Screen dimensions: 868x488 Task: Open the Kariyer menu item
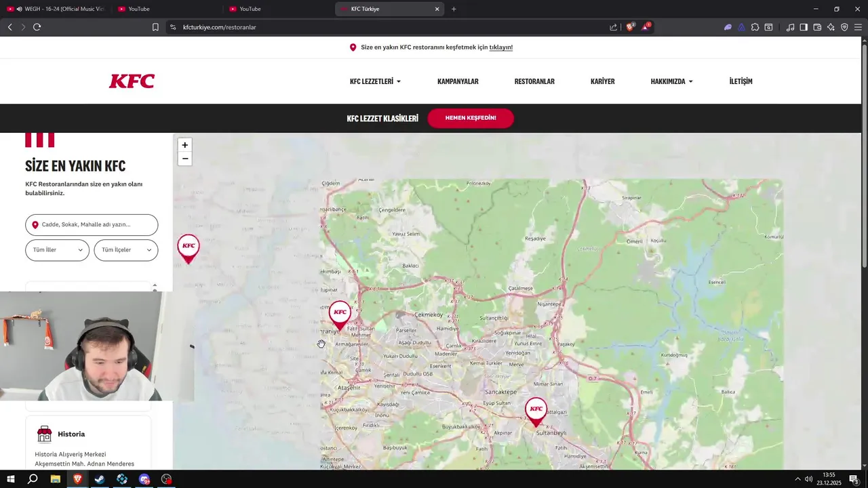602,81
